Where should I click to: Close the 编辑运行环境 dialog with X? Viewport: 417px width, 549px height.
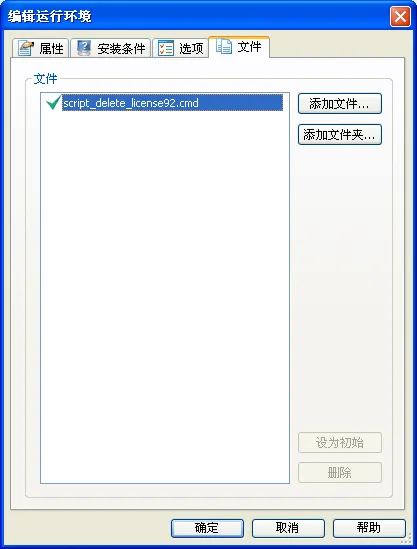point(400,16)
